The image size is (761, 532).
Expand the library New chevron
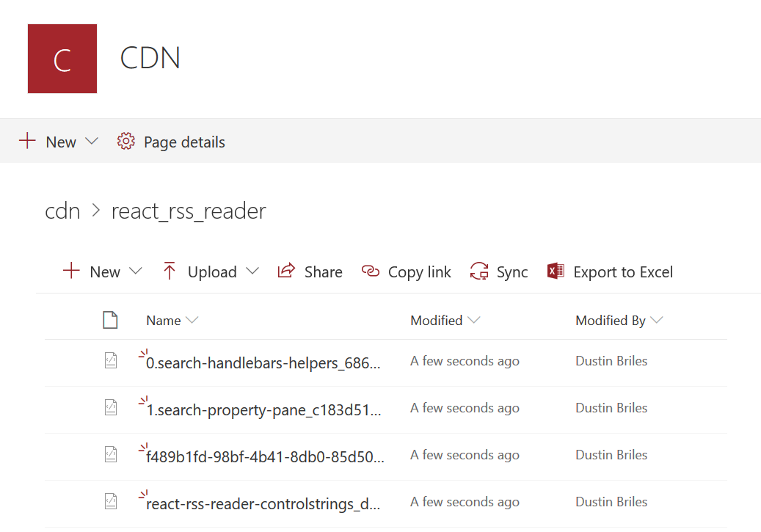(136, 271)
